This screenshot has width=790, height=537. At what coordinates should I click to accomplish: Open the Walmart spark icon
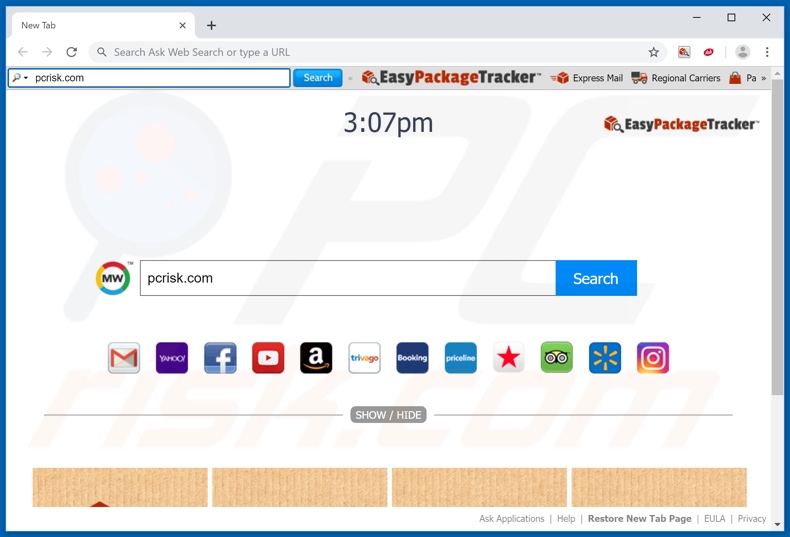tap(605, 358)
